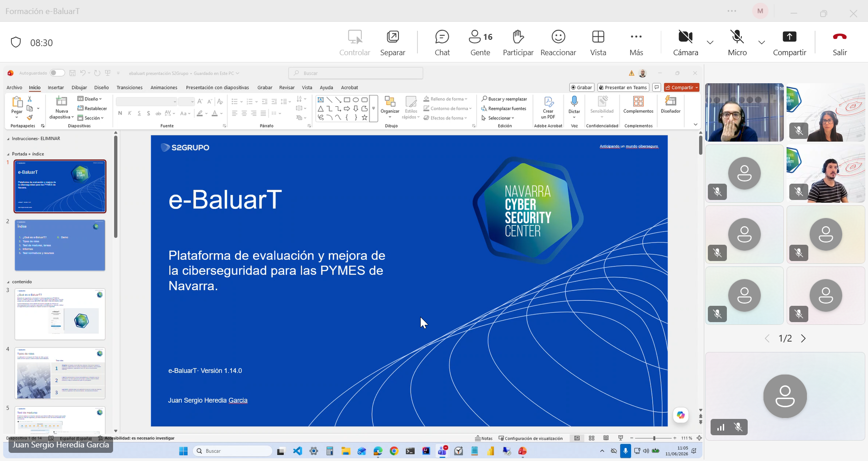Select the text box shape tool
The image size is (868, 461).
(321, 100)
